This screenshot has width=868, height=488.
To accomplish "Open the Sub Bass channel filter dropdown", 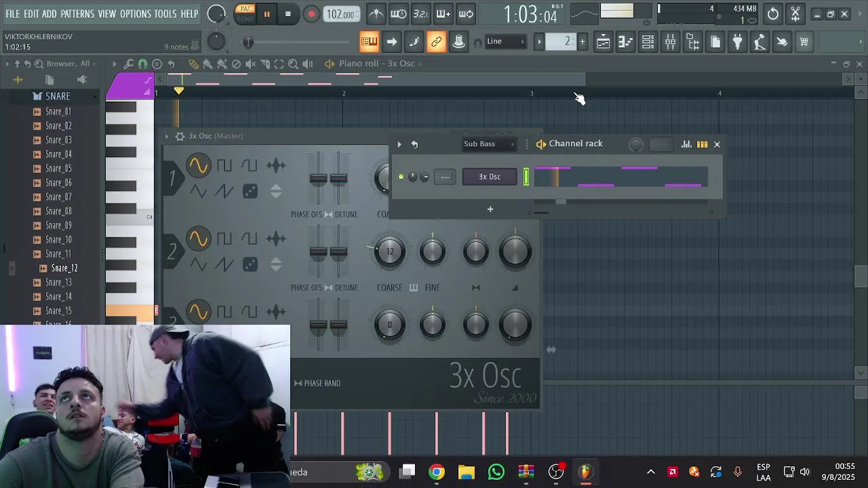I will 488,144.
